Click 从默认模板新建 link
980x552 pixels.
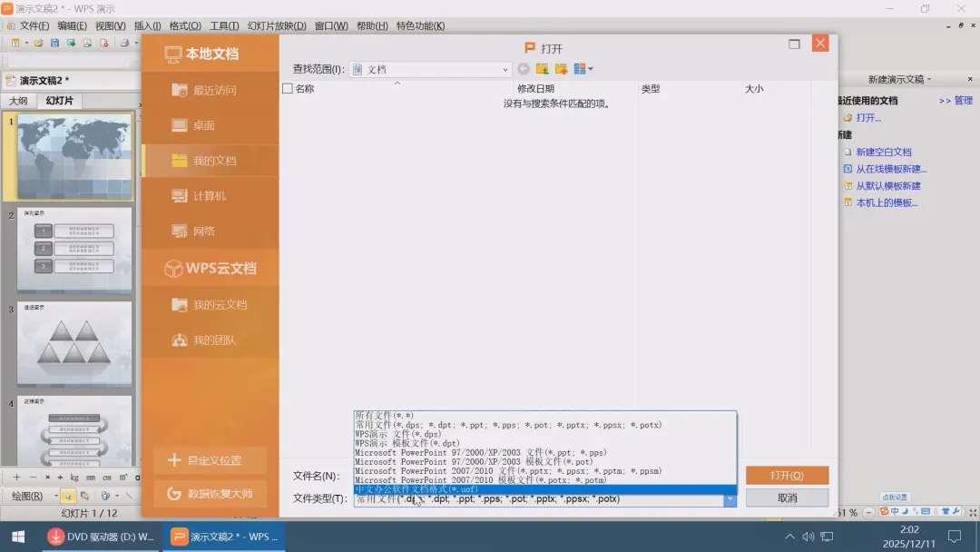[x=887, y=186]
